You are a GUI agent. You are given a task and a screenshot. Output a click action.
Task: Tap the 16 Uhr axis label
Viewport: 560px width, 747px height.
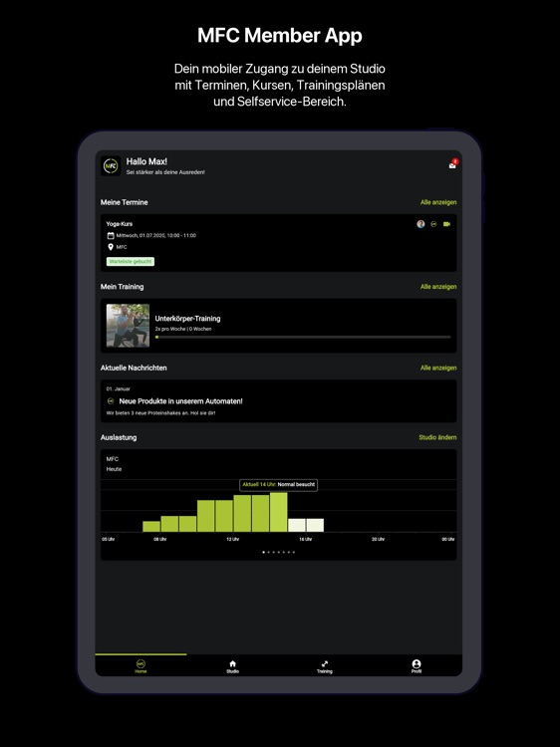point(306,539)
